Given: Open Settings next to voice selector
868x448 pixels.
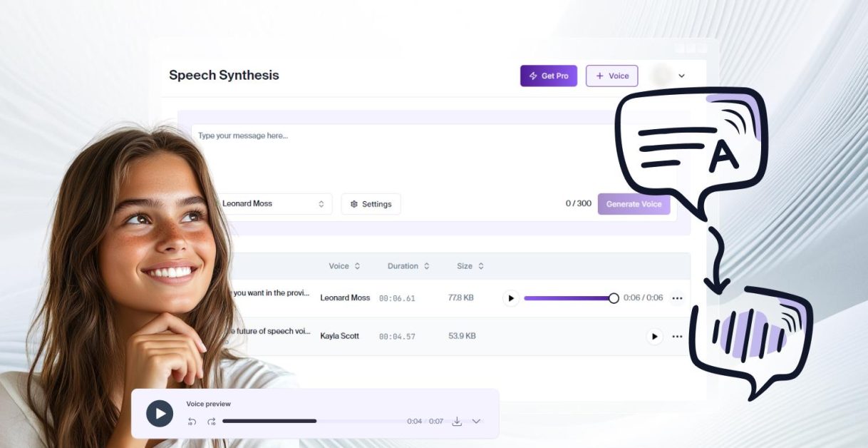Looking at the screenshot, I should click(x=371, y=204).
